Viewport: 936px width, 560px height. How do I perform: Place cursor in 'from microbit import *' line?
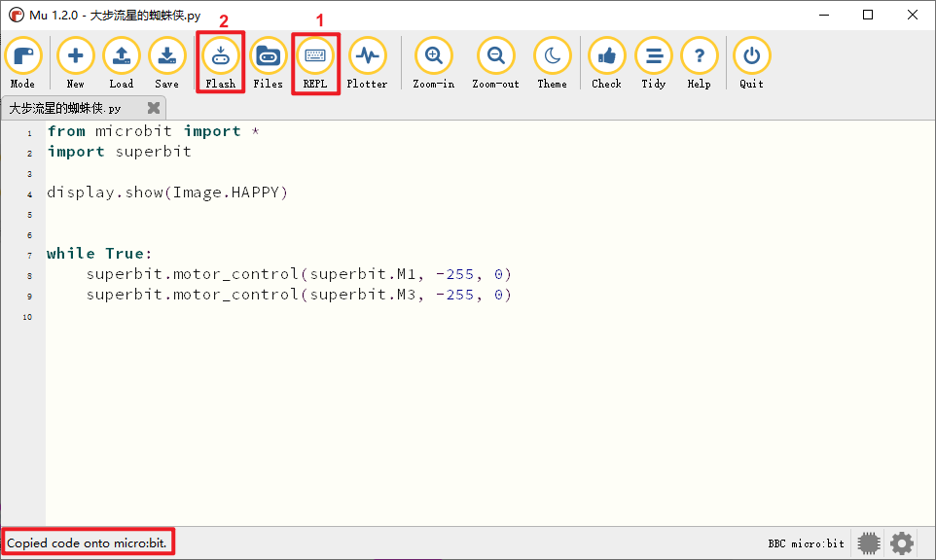coord(154,131)
